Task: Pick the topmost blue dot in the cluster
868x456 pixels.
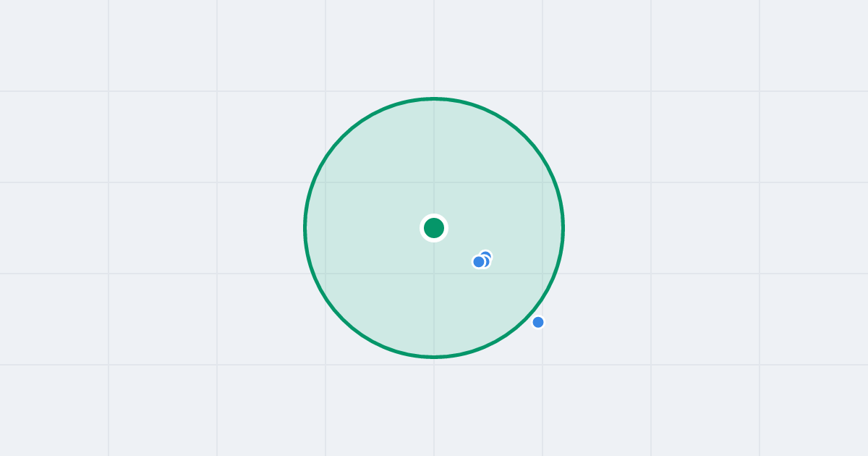Action: pyautogui.click(x=486, y=256)
